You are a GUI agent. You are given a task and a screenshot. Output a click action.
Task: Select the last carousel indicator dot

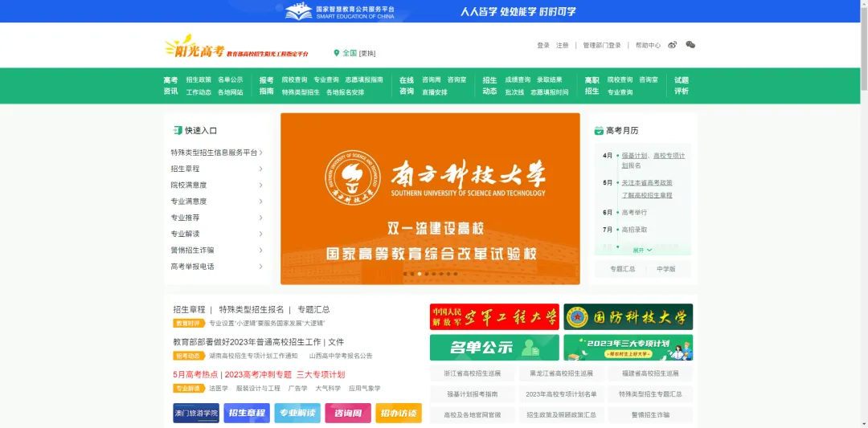[x=456, y=274]
